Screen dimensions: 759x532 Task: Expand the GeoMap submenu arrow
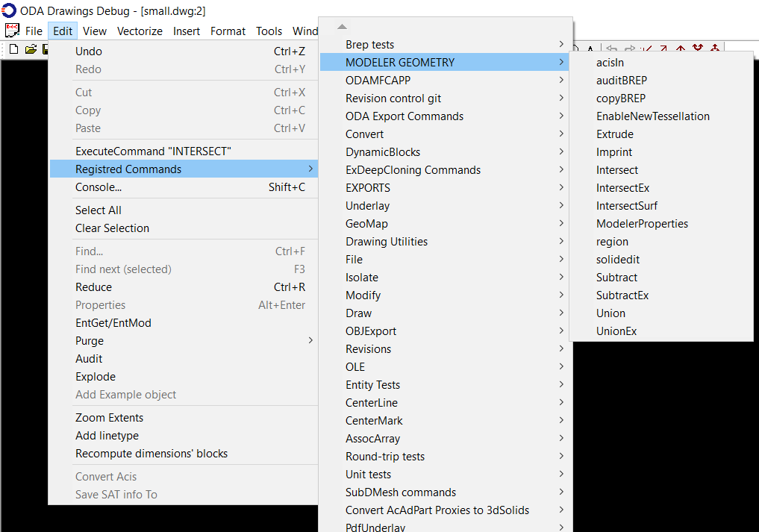(561, 223)
